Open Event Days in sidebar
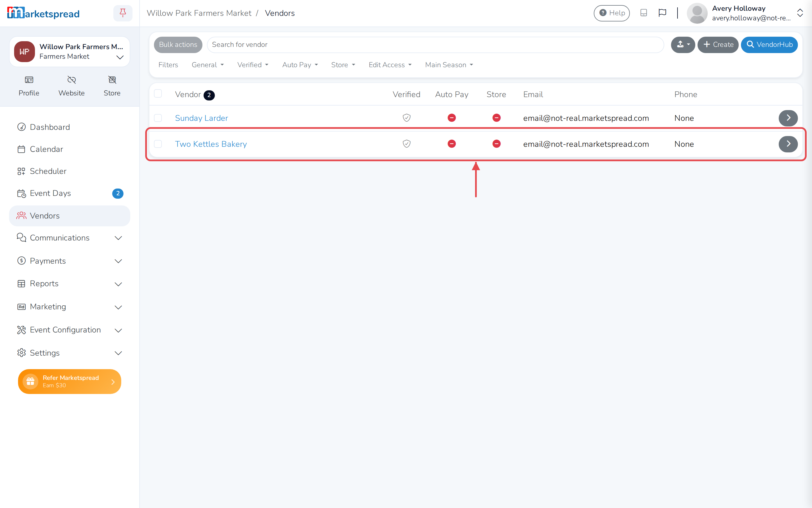The width and height of the screenshot is (812, 508). 69,193
